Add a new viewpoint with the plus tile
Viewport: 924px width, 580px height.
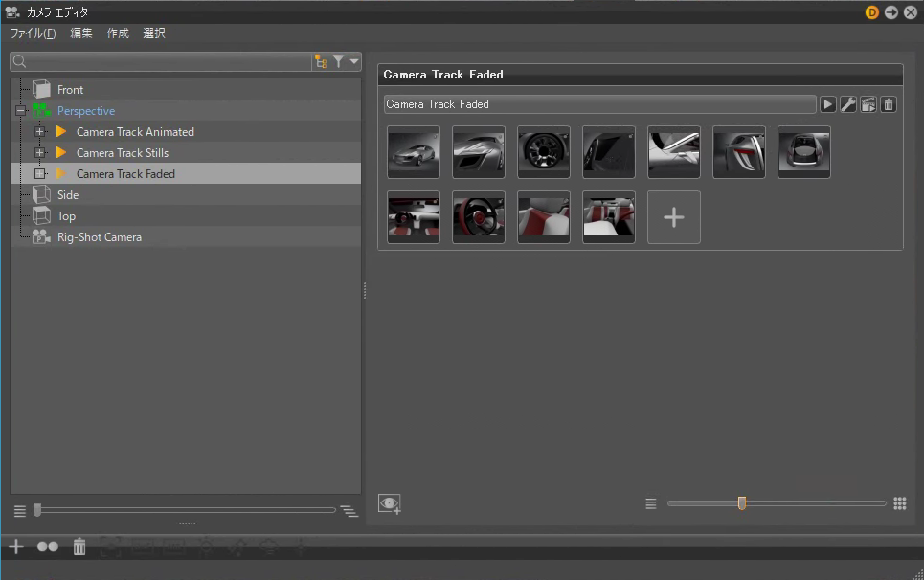point(673,217)
